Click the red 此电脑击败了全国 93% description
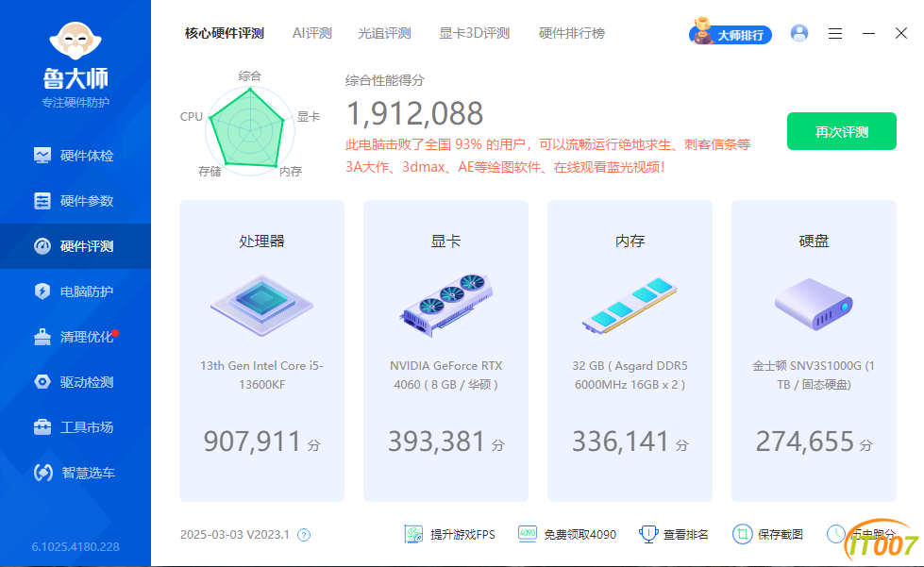Screen dimensions: 924x567 click(548, 156)
